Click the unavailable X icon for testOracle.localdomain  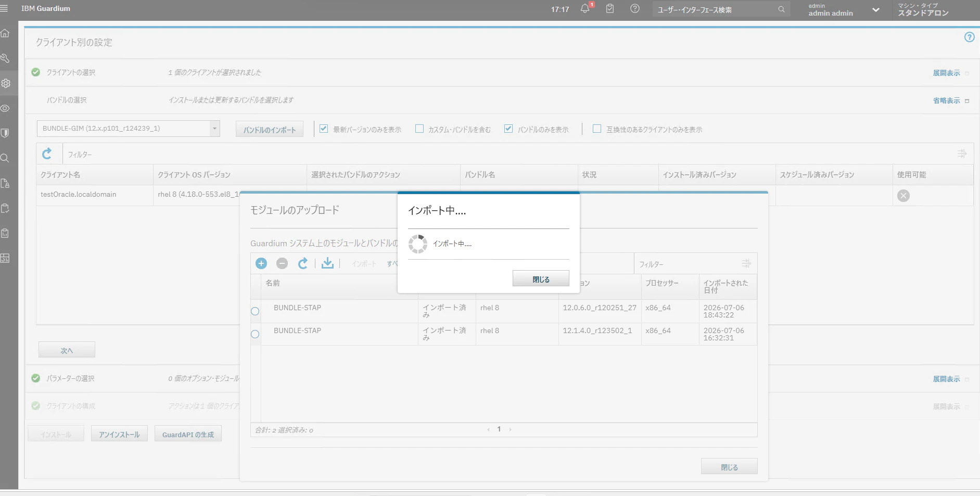pos(903,196)
